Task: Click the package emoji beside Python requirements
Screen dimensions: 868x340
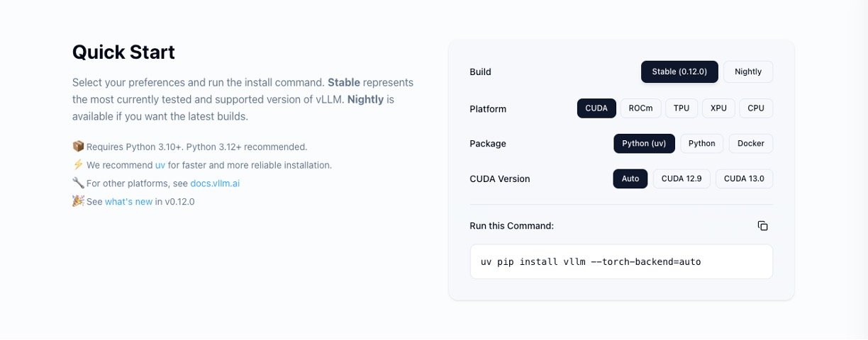Action: (78, 147)
